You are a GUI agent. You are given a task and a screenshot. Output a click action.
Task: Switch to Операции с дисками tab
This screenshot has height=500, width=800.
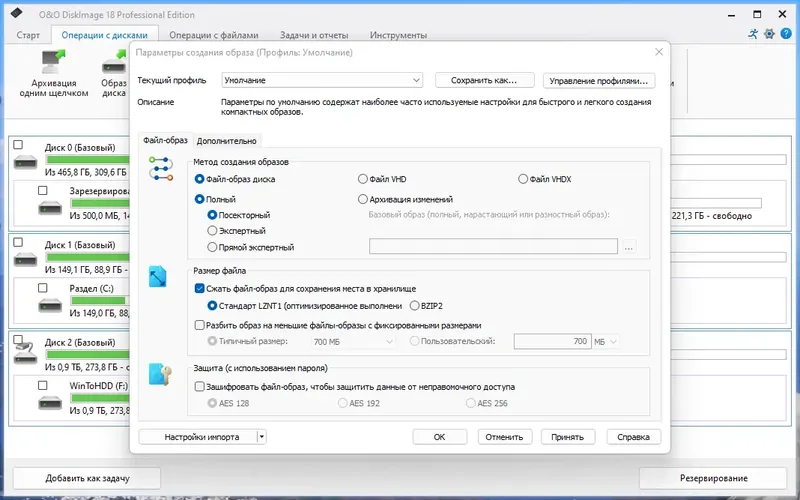(105, 35)
